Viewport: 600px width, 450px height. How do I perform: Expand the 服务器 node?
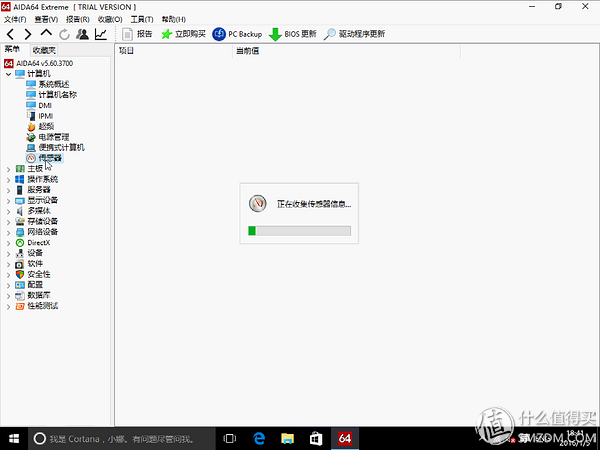pos(8,190)
